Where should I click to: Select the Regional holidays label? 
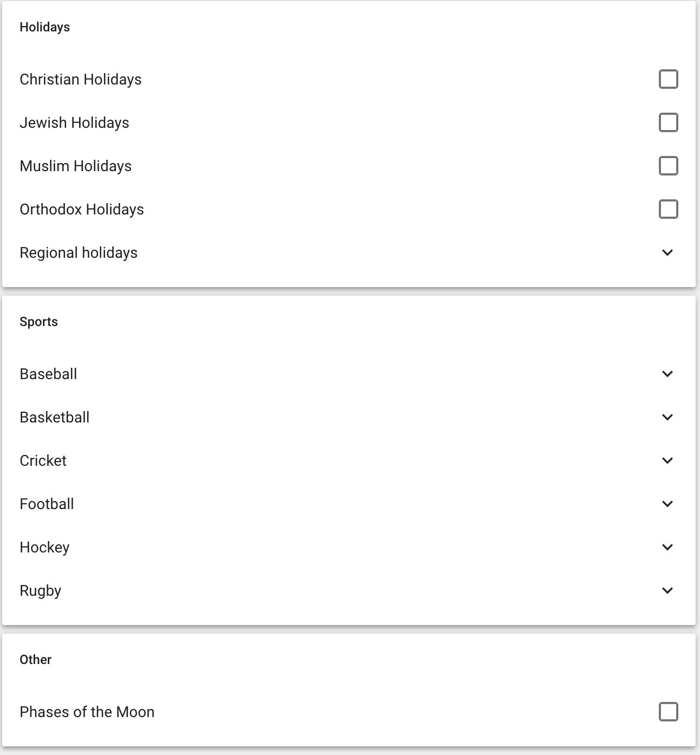click(x=79, y=253)
